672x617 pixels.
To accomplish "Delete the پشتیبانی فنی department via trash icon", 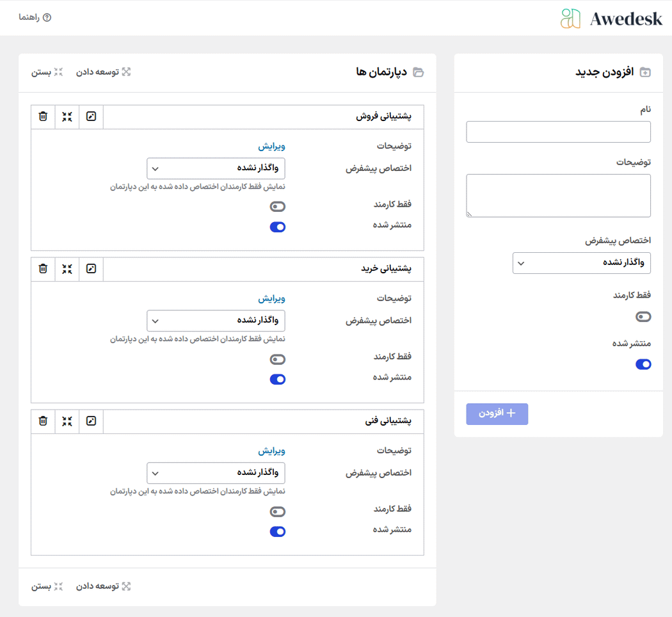I will [43, 421].
